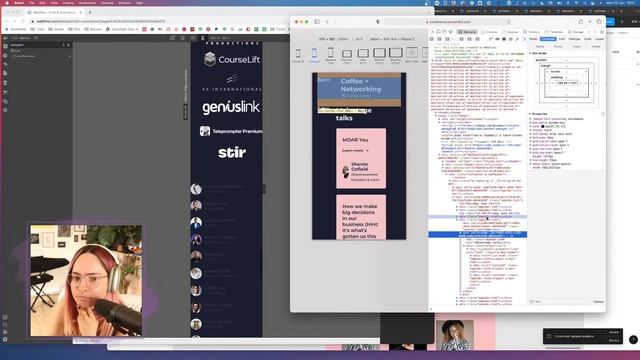Open Safari share menu
This screenshot has width=640, height=360.
(x=580, y=22)
